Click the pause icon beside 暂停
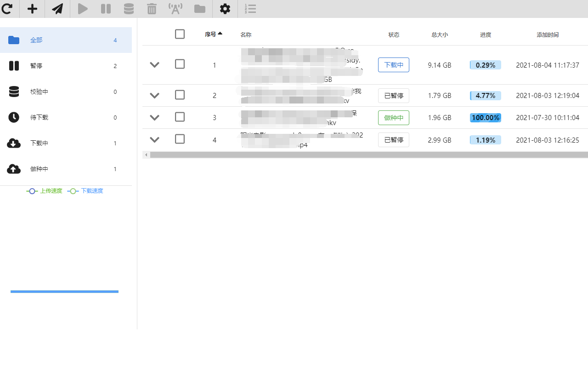 (x=14, y=66)
